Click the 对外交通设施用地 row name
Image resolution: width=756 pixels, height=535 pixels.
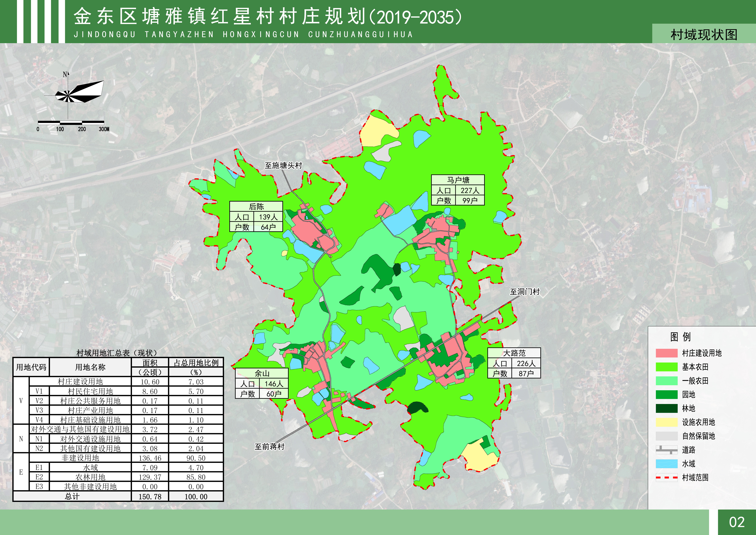point(90,439)
